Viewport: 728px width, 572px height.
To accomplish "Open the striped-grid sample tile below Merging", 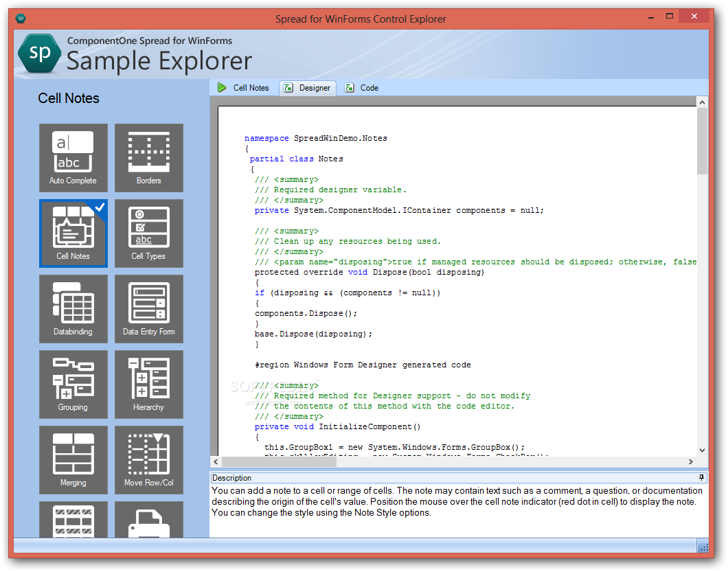I will (x=73, y=520).
